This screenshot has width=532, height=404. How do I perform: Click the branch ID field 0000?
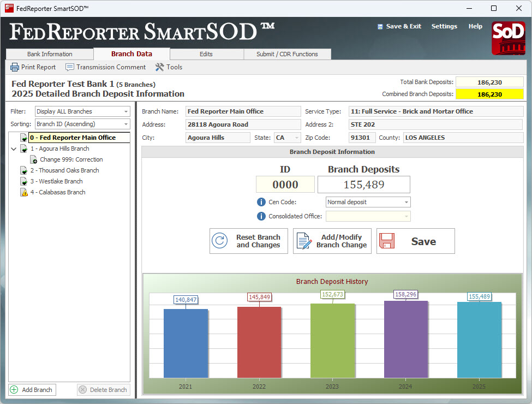(x=285, y=185)
